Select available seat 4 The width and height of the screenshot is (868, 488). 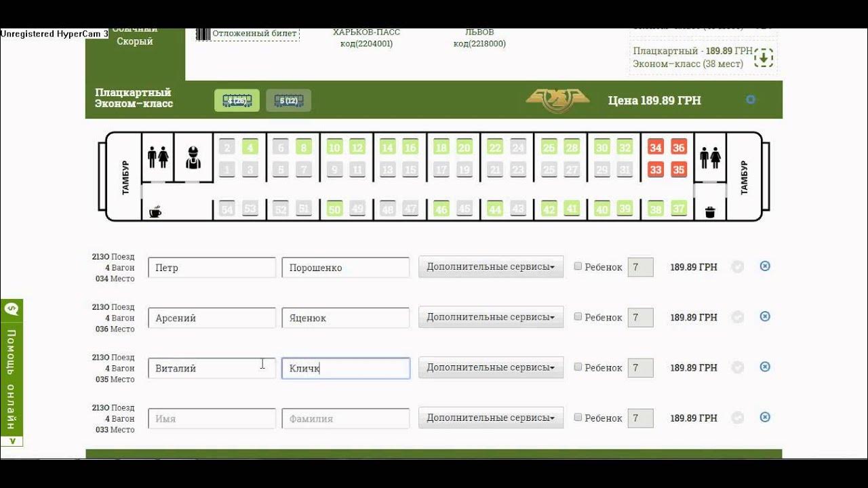tap(250, 148)
